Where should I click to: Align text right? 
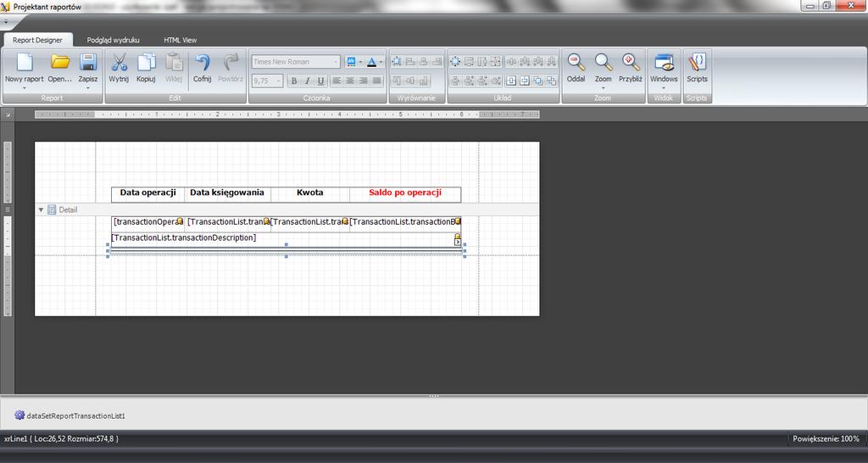click(363, 81)
